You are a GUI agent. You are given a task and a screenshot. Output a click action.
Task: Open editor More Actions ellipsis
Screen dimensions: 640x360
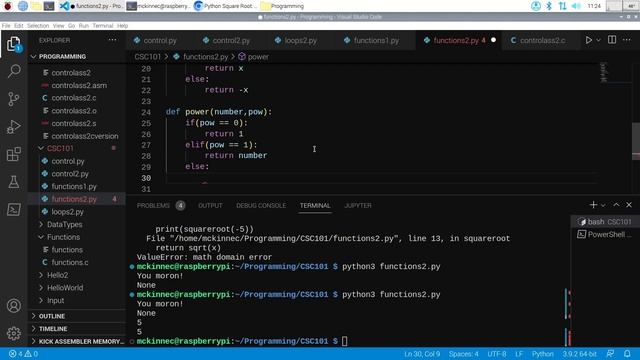pos(627,40)
